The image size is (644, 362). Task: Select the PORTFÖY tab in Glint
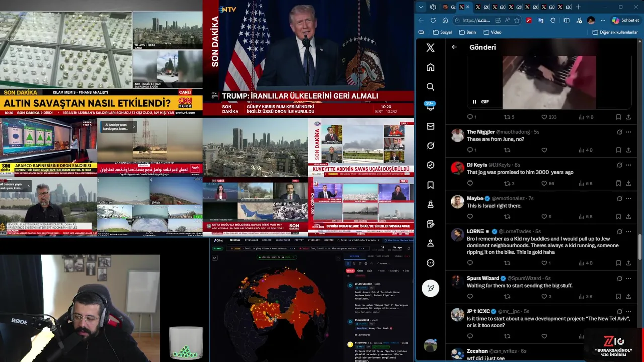[x=299, y=240]
